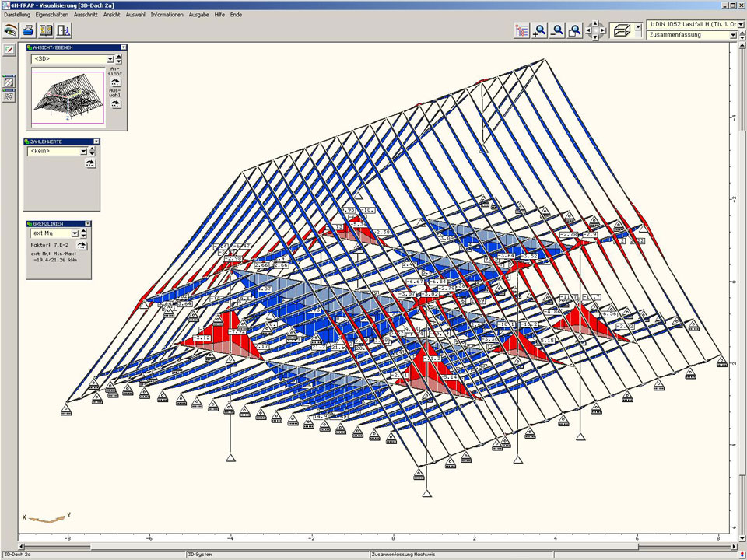
Task: Click the Ansicht button in view panel
Action: click(x=116, y=81)
